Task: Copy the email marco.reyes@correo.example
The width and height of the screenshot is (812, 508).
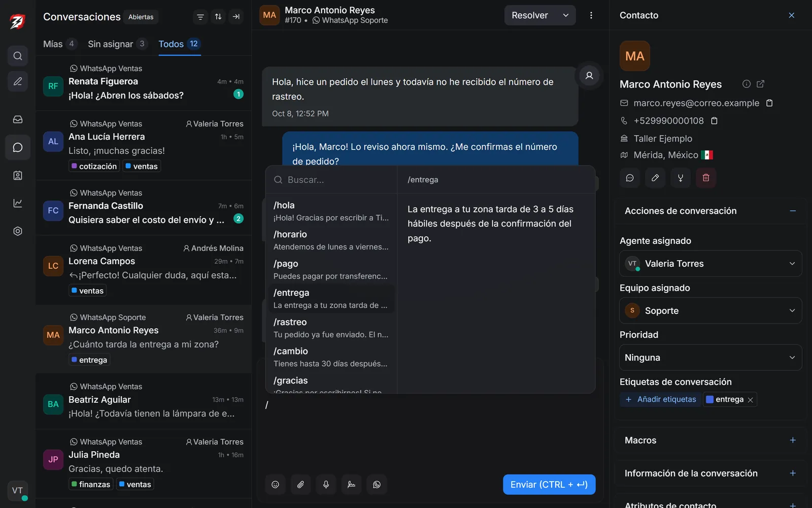Action: coord(769,103)
